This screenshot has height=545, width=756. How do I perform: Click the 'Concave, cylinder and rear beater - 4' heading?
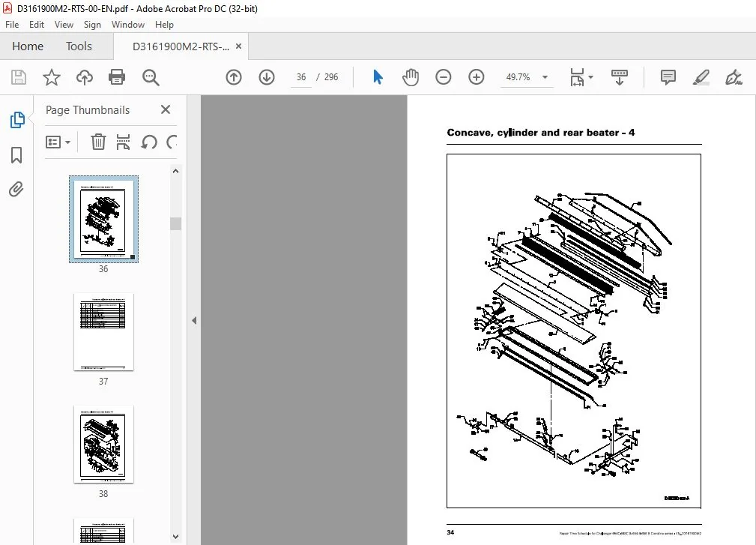[x=540, y=133]
